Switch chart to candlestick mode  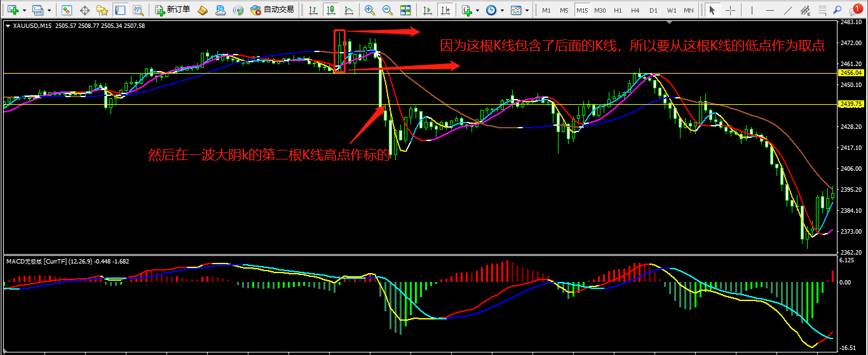[330, 10]
